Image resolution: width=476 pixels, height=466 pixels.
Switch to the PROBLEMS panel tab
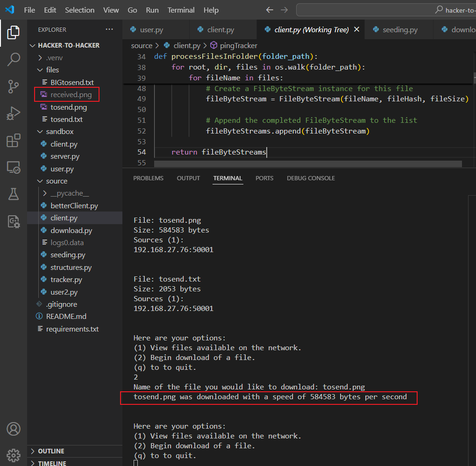(148, 178)
